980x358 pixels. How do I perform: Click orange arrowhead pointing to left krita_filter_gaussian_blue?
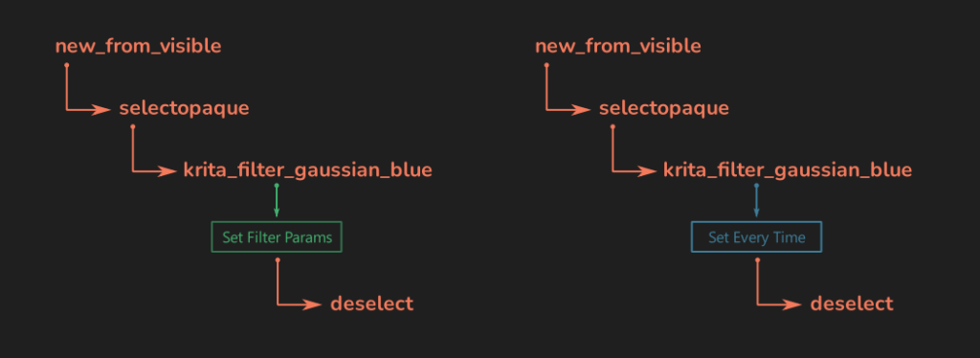(x=167, y=171)
